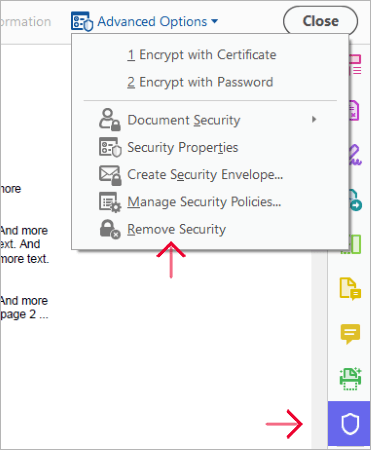Open the Fill & Sign pen tool in sidebar
Image resolution: width=371 pixels, height=450 pixels.
pyautogui.click(x=355, y=155)
